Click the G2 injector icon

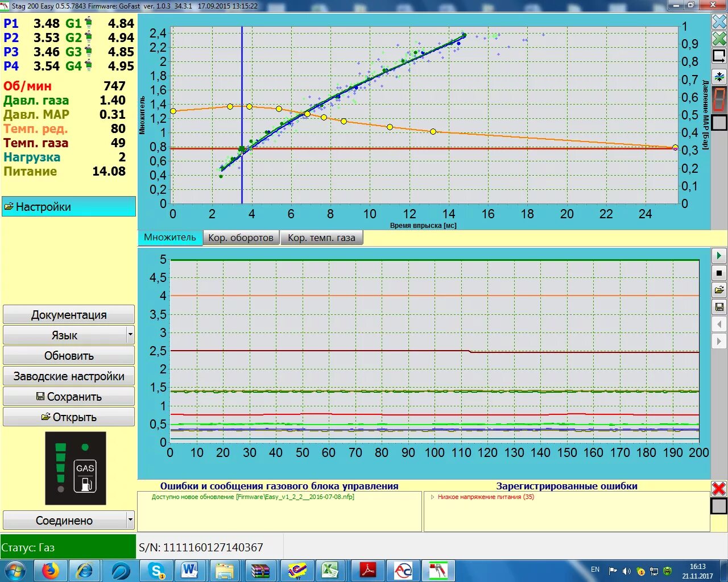(x=88, y=37)
